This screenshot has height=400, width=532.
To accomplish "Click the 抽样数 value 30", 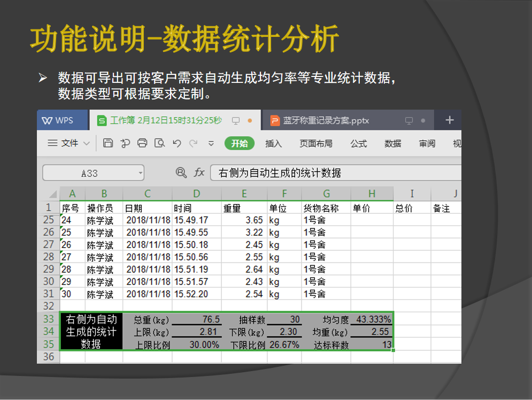I will tap(284, 319).
